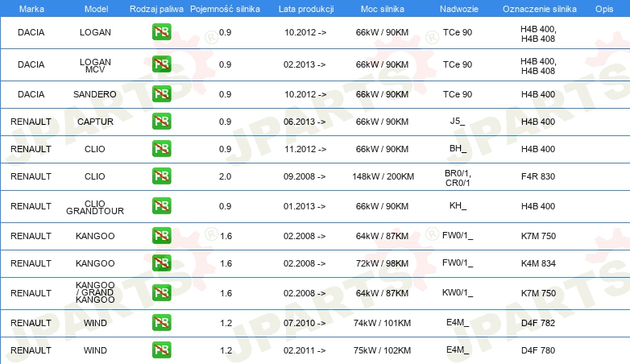Select the SANDERO model cell

click(x=95, y=94)
